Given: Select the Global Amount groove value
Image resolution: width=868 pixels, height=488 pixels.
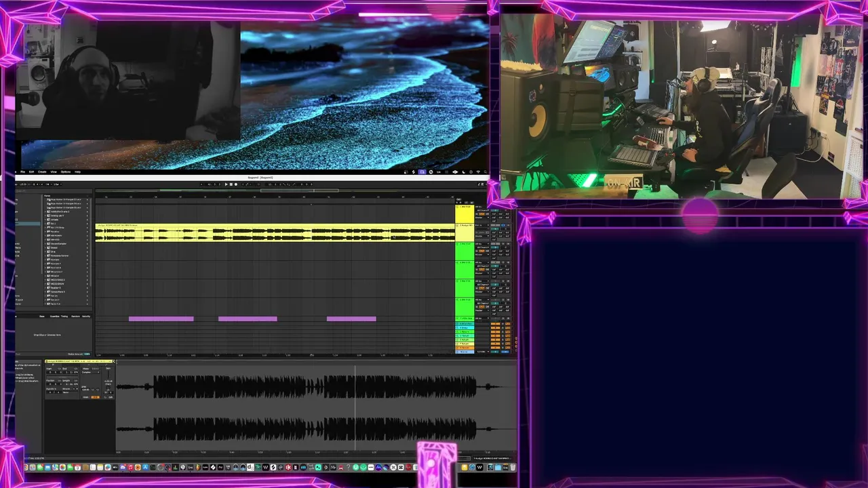Looking at the screenshot, I should [x=87, y=354].
